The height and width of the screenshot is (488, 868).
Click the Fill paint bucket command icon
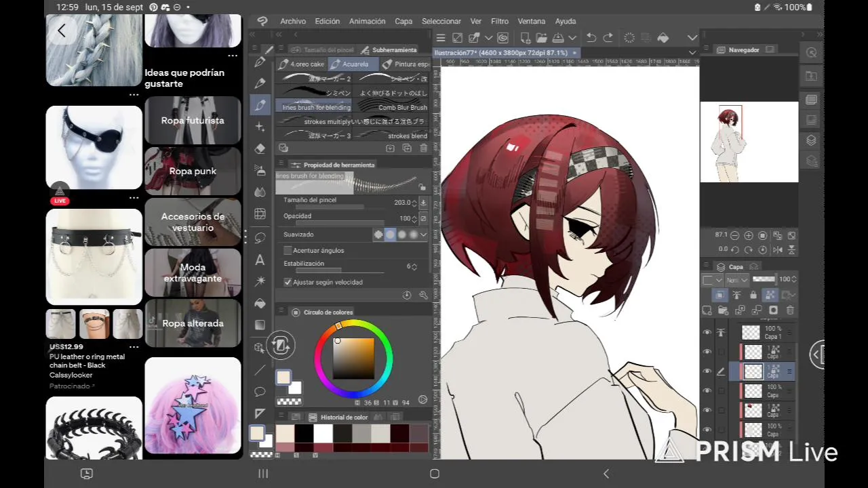pyautogui.click(x=663, y=38)
